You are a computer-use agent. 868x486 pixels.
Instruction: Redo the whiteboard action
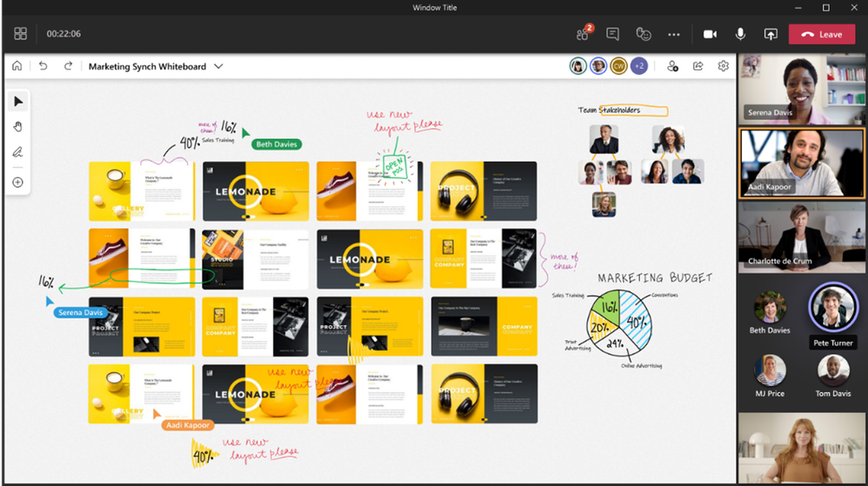coord(68,66)
